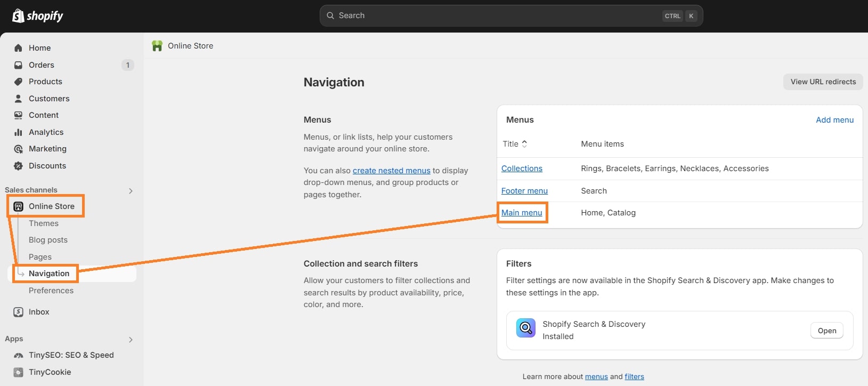Open Home in the sidebar
Image resolution: width=868 pixels, height=386 pixels.
click(x=39, y=48)
